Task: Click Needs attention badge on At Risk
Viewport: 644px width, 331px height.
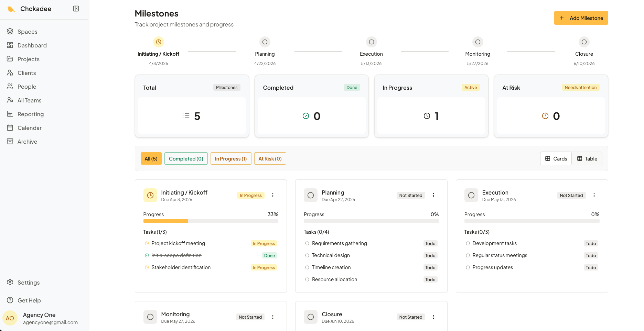Action: (x=581, y=87)
